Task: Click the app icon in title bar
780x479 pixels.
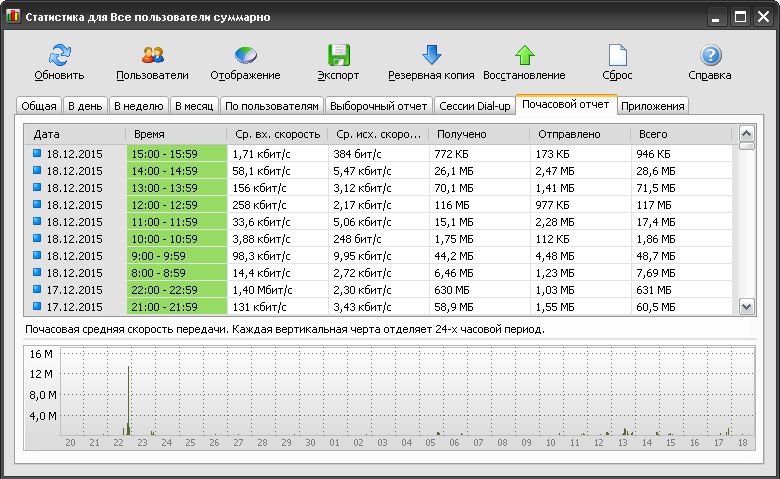Action: (x=12, y=16)
